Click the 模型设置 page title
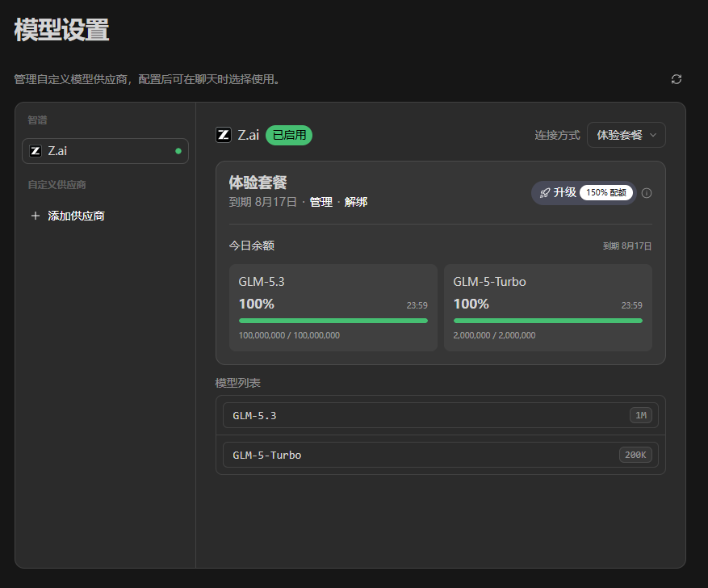 click(x=62, y=30)
